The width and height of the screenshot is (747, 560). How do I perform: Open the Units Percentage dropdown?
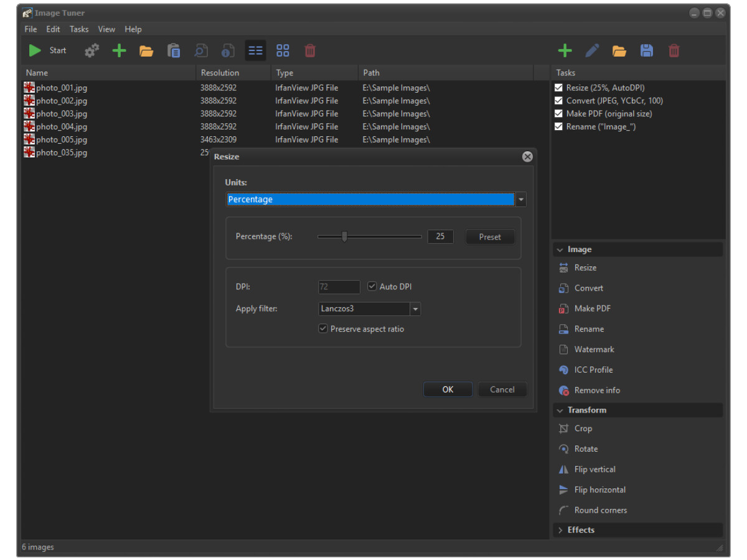(376, 200)
